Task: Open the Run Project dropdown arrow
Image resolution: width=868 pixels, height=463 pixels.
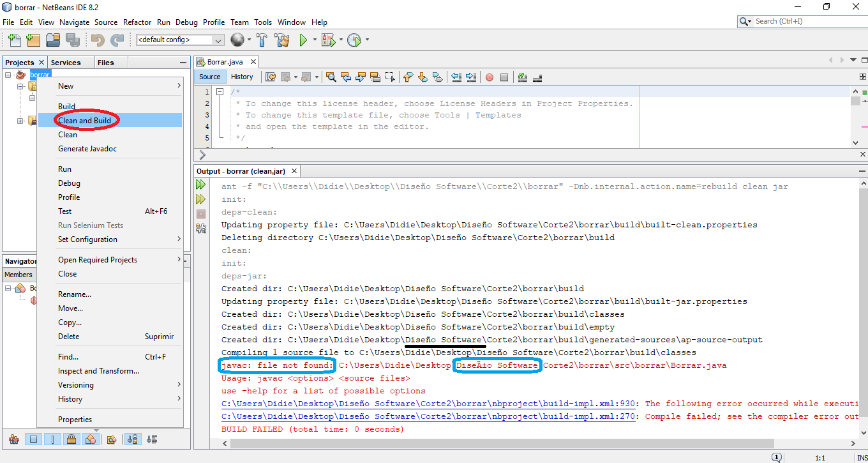Action: tap(315, 40)
